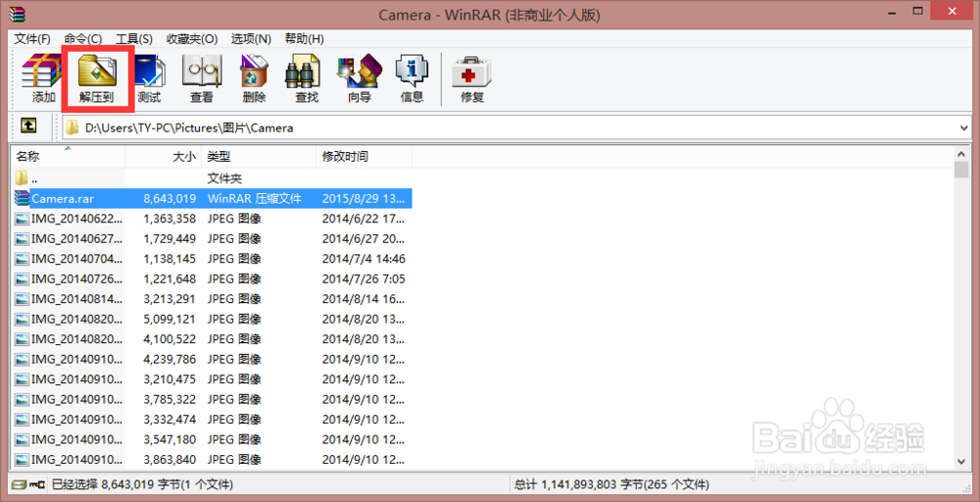Select the IMG_20140704 file row

pyautogui.click(x=212, y=258)
